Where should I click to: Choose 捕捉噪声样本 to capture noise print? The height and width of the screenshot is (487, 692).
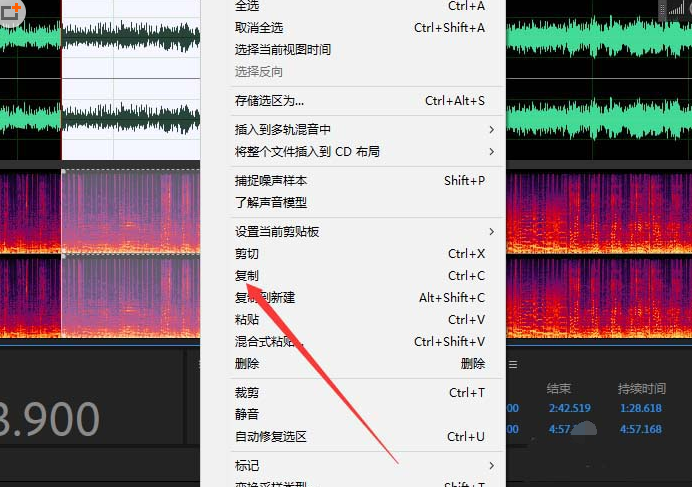coord(270,181)
